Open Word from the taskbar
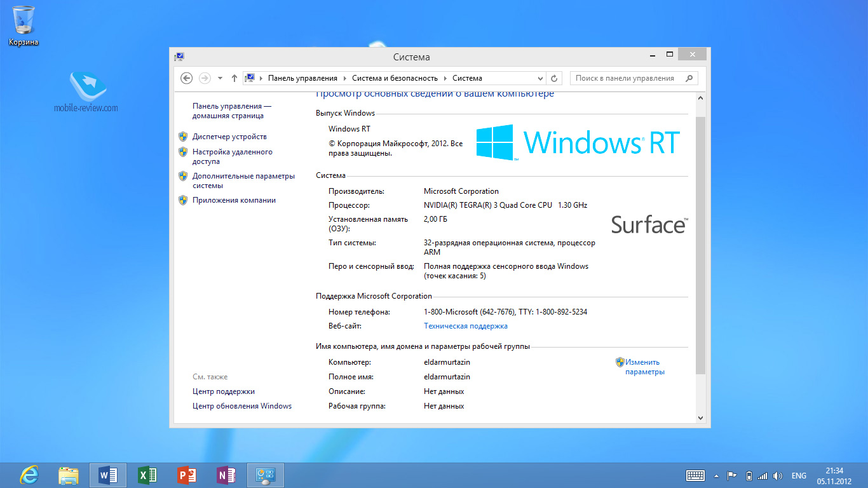Viewport: 868px width, 488px height. point(108,475)
